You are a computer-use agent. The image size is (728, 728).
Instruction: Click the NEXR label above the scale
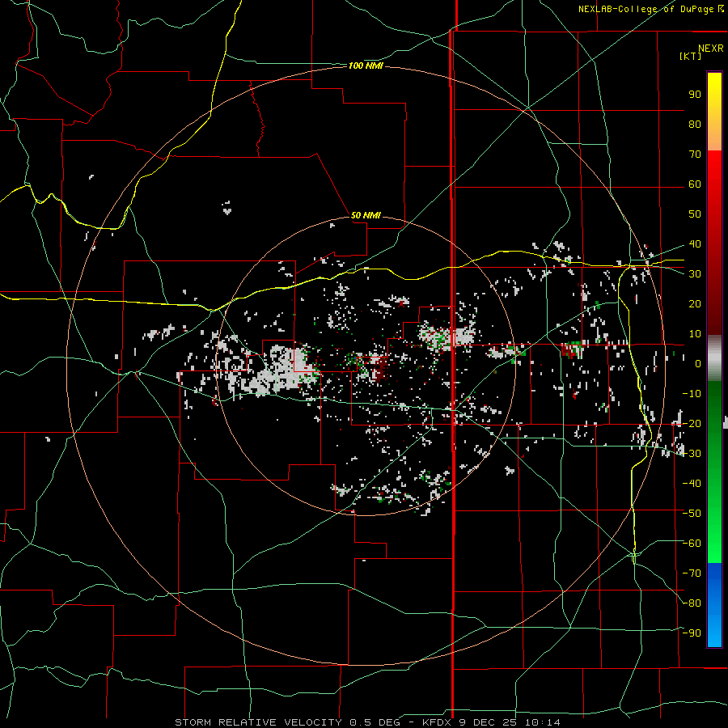tap(710, 49)
